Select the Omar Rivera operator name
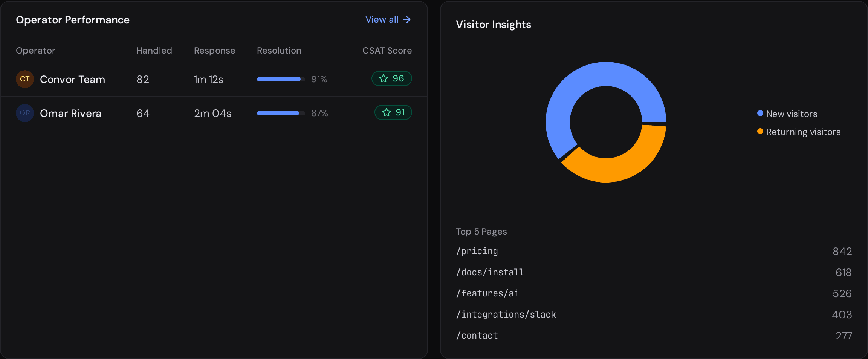 (x=70, y=114)
